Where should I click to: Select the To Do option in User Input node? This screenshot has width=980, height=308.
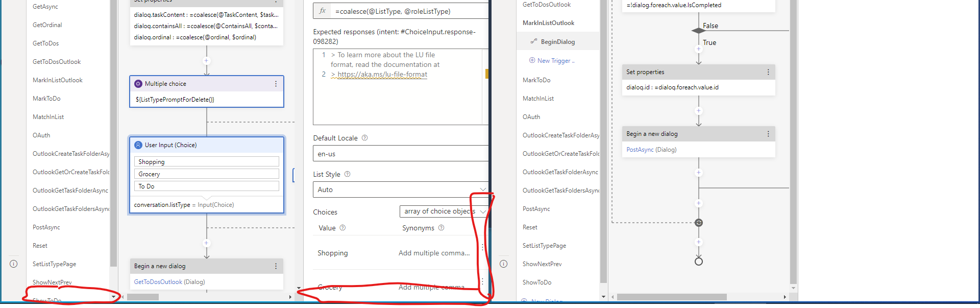tap(207, 186)
